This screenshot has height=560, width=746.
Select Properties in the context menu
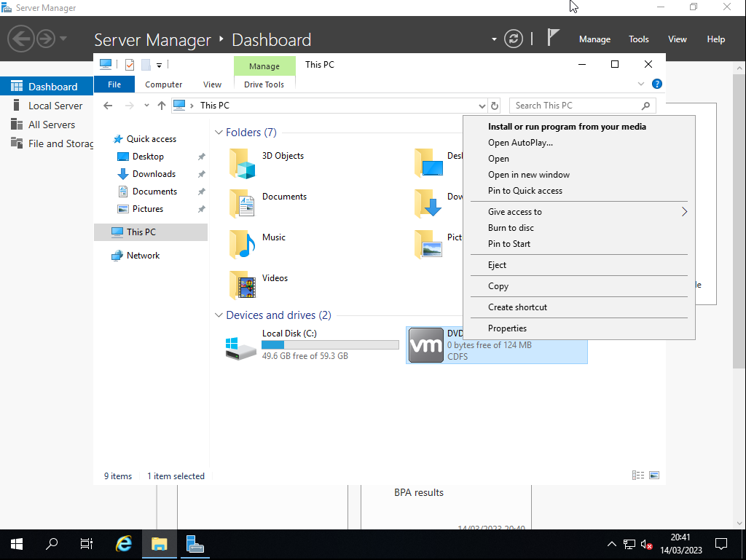pyautogui.click(x=507, y=328)
